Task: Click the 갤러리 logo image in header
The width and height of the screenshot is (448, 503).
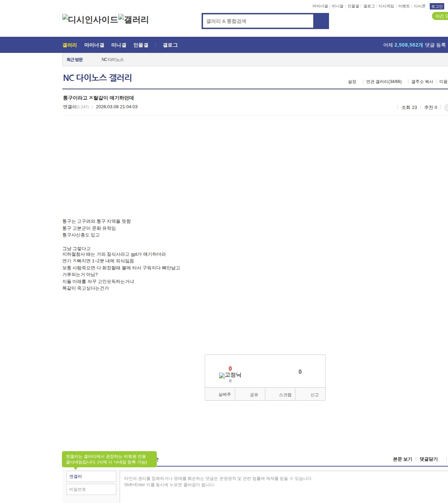Action: pos(133,19)
